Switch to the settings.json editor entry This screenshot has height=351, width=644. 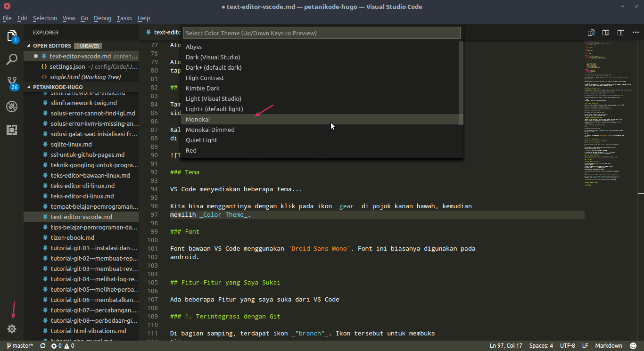66,66
